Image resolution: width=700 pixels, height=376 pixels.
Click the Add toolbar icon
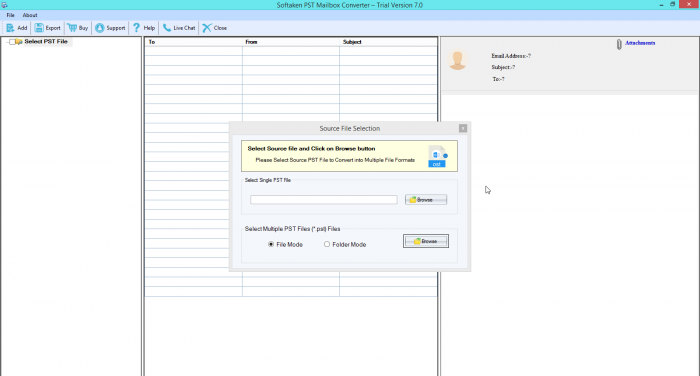(x=10, y=28)
